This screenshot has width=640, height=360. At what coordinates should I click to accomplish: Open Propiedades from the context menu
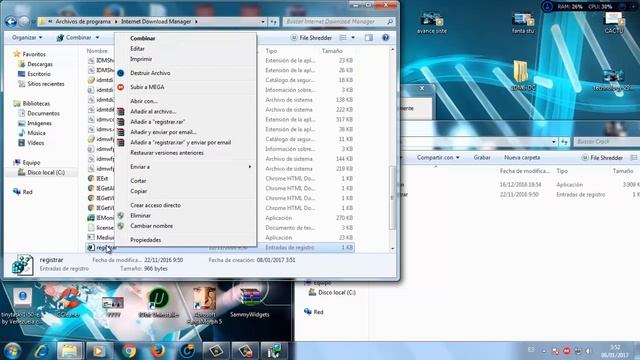(145, 240)
